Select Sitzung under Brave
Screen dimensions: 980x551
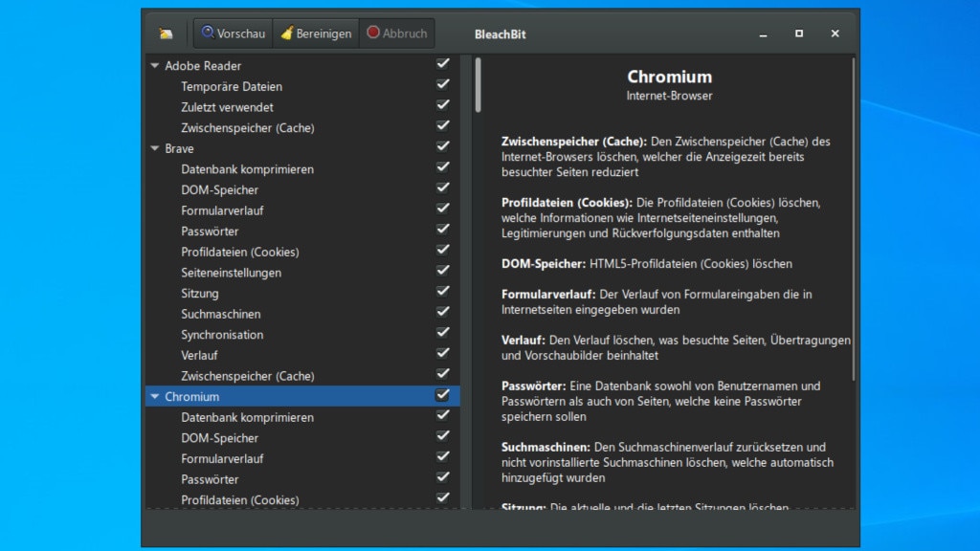point(302,293)
